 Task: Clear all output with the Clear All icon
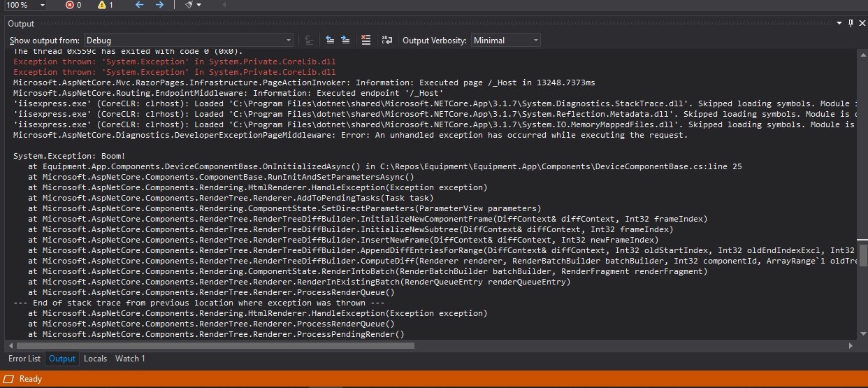click(x=366, y=41)
